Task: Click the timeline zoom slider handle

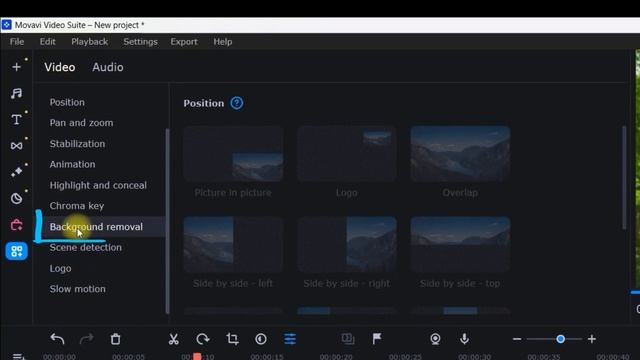Action: [560, 339]
